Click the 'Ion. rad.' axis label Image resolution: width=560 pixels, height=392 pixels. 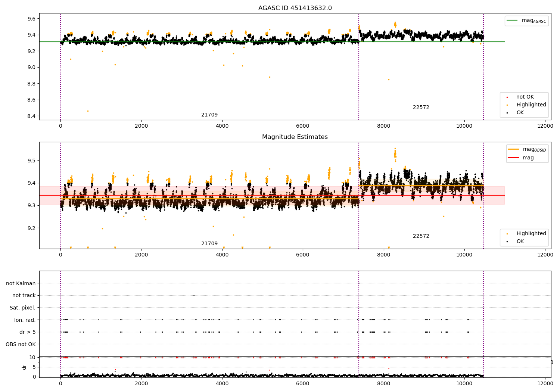(25, 320)
